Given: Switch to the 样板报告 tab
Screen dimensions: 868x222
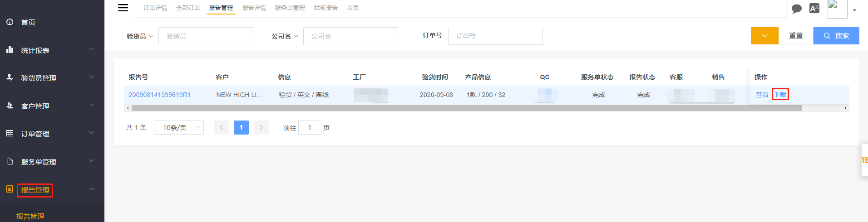Looking at the screenshot, I should pyautogui.click(x=326, y=8).
